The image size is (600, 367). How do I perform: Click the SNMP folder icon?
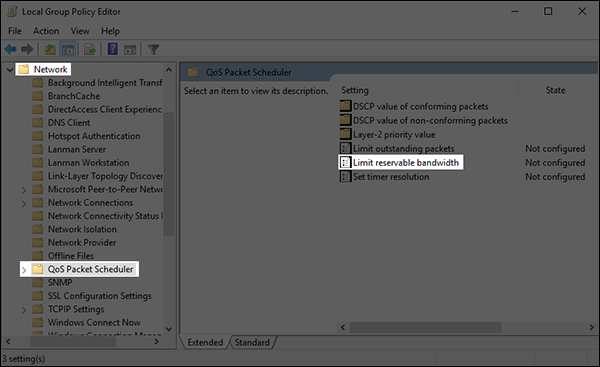[x=38, y=282]
